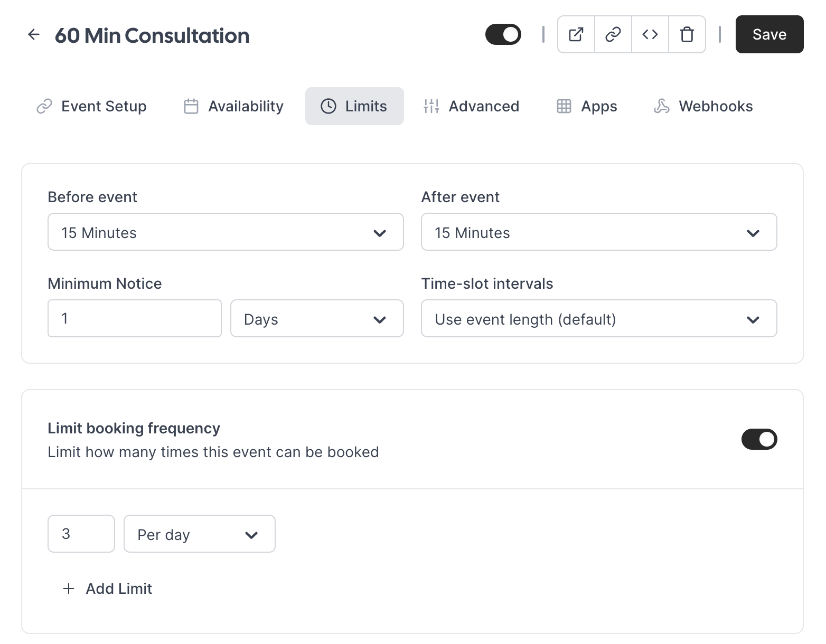Viewport: 826px width, 644px height.
Task: Save the event changes
Action: tap(769, 34)
